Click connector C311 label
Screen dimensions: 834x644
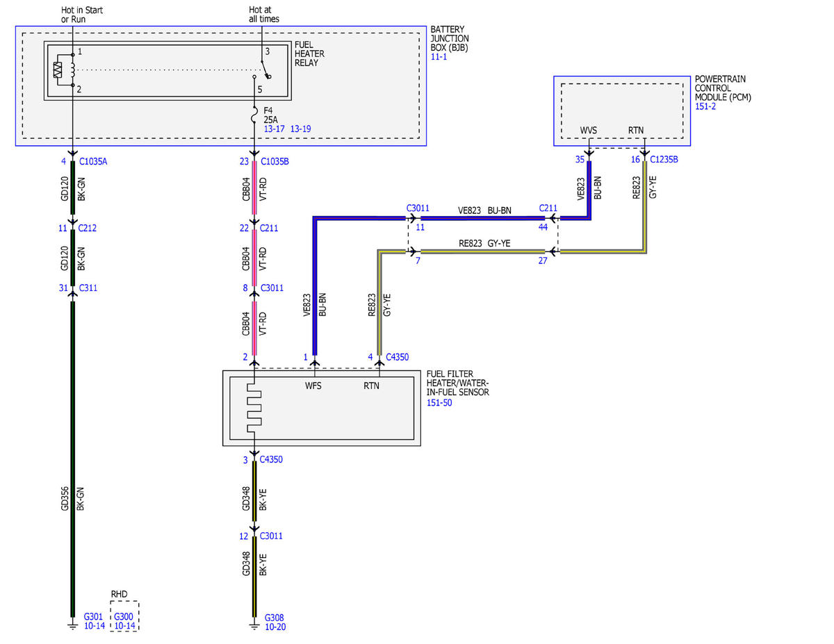(88, 287)
